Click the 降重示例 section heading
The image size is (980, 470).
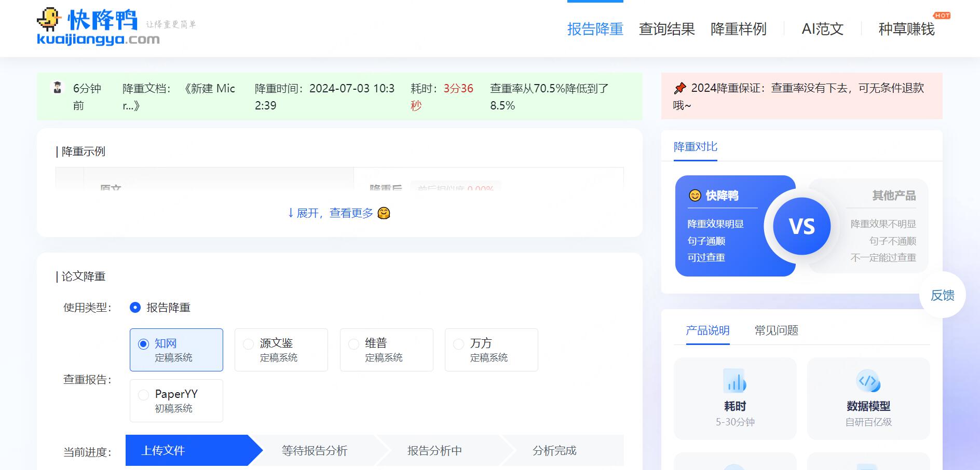point(84,151)
